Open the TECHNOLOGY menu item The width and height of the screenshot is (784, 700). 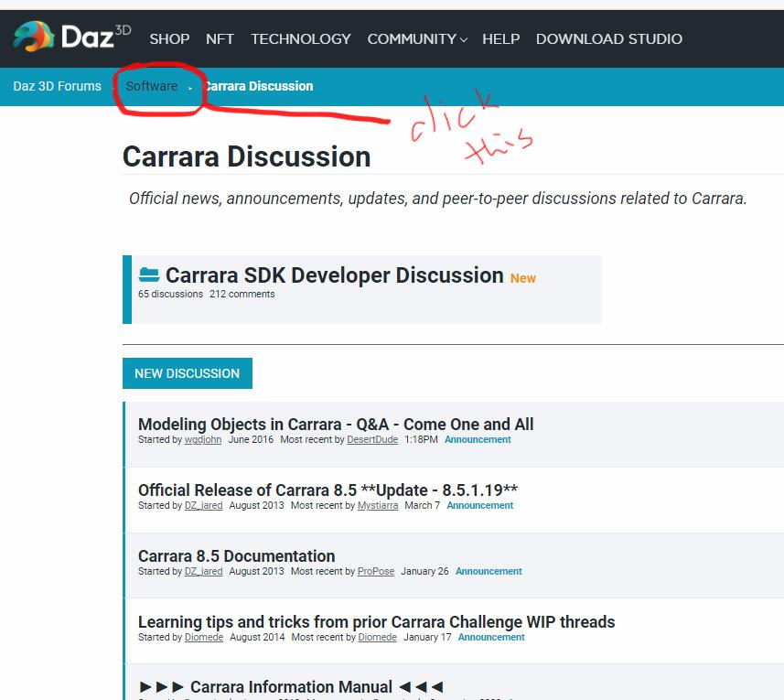coord(300,39)
